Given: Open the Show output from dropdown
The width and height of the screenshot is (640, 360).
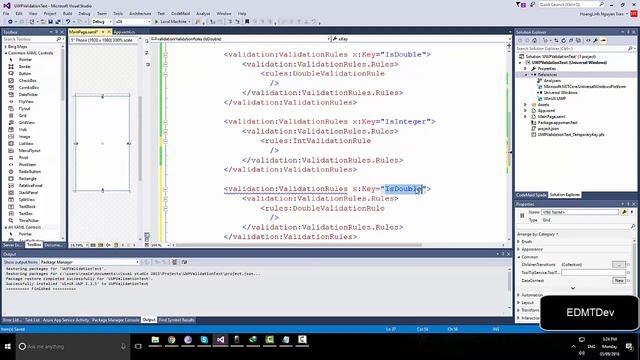Looking at the screenshot, I should pyautogui.click(x=89, y=262).
